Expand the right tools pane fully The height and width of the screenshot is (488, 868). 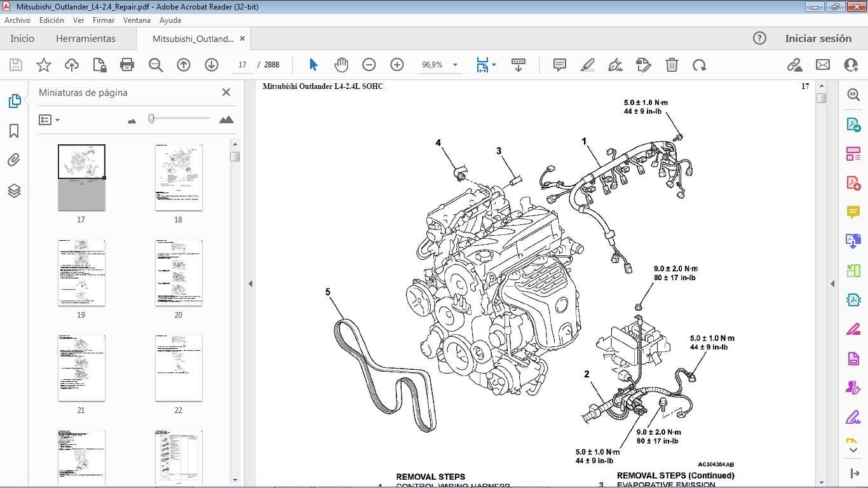[x=853, y=473]
